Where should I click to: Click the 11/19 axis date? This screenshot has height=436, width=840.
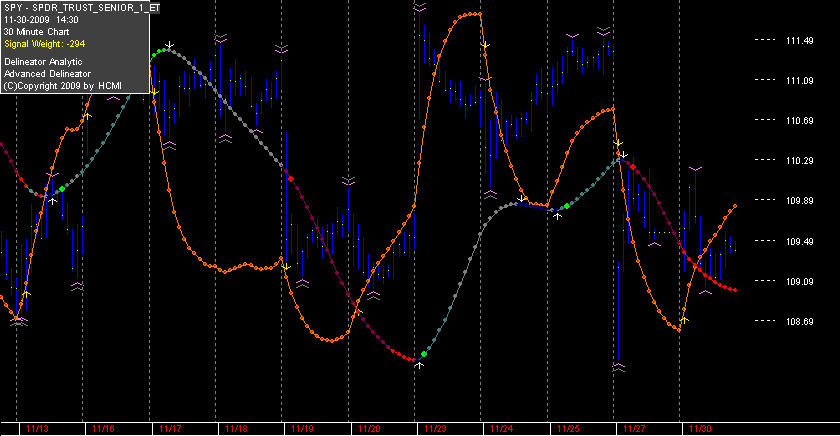303,429
